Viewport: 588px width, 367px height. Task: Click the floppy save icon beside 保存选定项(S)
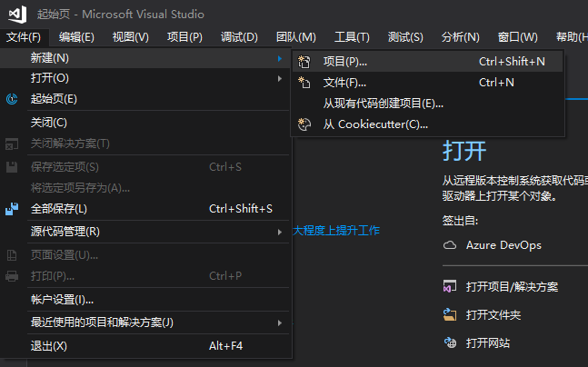12,167
